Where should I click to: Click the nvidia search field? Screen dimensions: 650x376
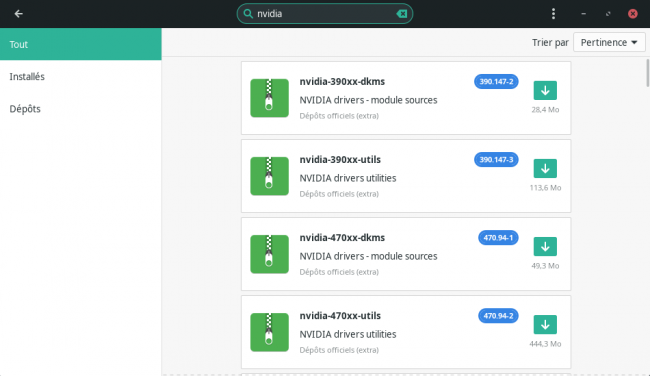[325, 14]
